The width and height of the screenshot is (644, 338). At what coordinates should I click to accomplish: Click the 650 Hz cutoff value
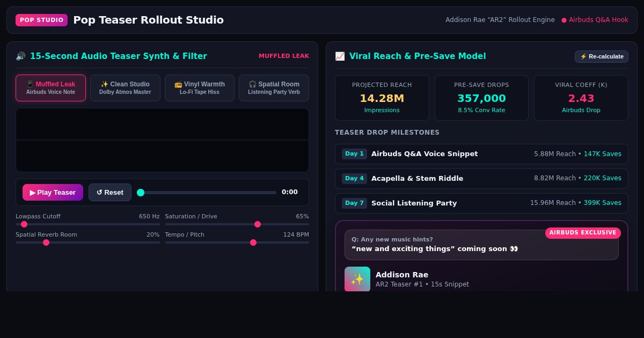(x=149, y=217)
